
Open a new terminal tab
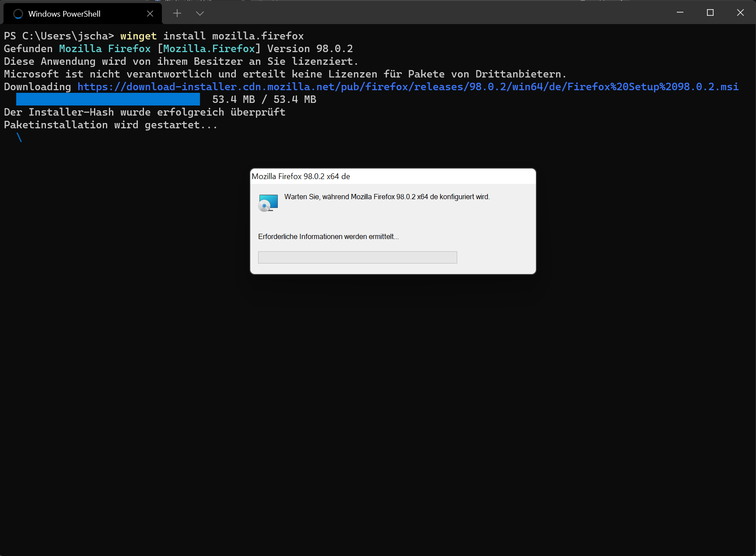point(177,13)
